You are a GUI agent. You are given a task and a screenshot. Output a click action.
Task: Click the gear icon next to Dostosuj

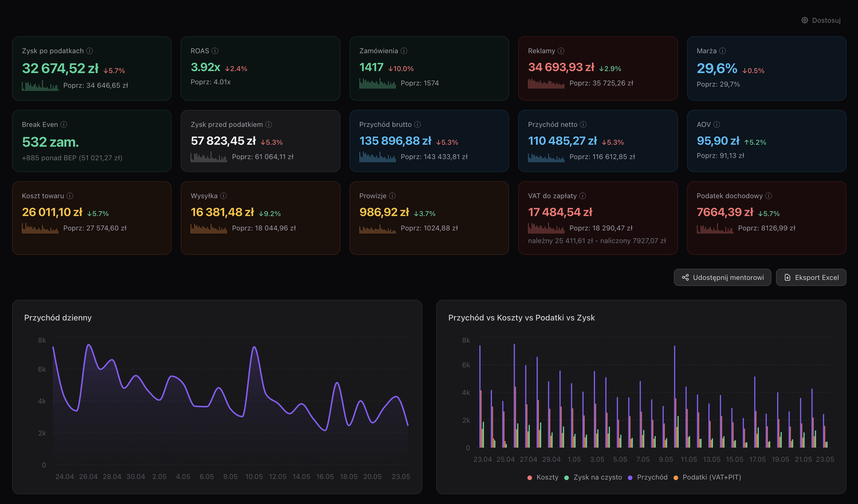[x=804, y=20]
